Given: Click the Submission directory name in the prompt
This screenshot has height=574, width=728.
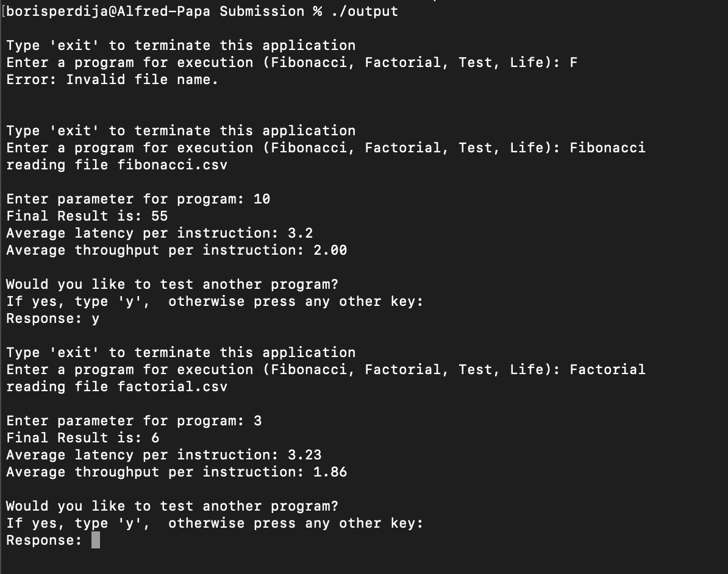Looking at the screenshot, I should pos(262,12).
